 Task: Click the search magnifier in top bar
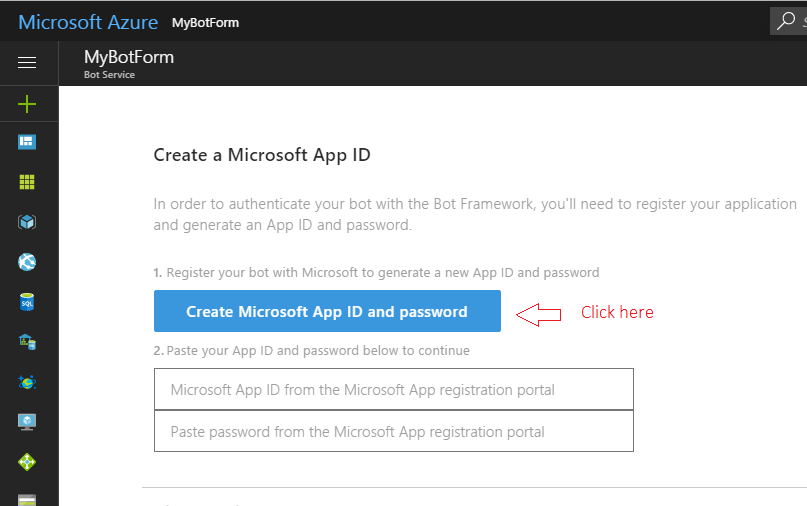pos(787,21)
